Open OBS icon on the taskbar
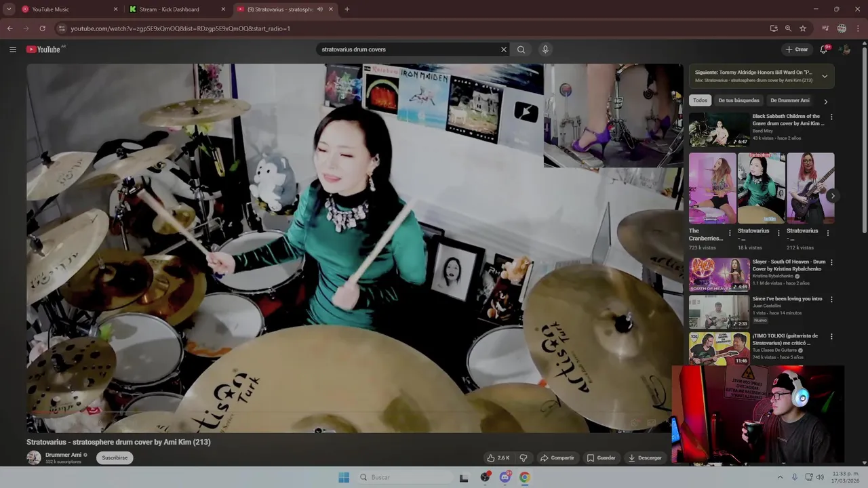The image size is (868, 488). pos(485,477)
